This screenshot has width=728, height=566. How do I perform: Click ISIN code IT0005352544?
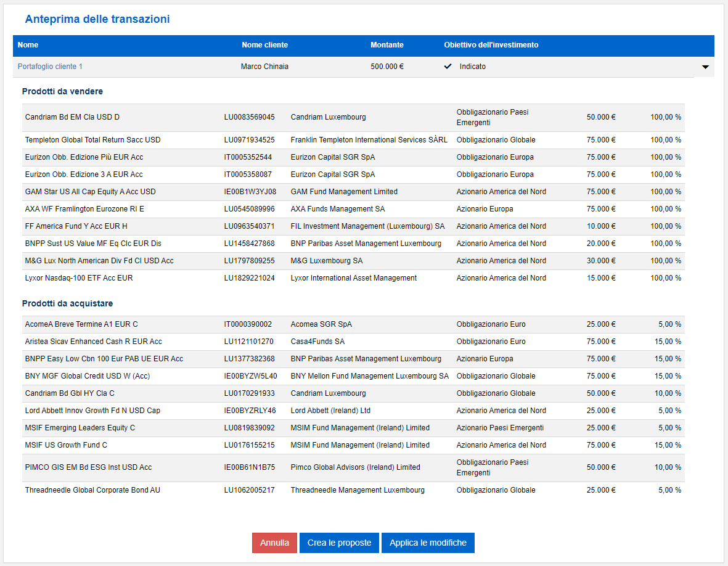(248, 157)
